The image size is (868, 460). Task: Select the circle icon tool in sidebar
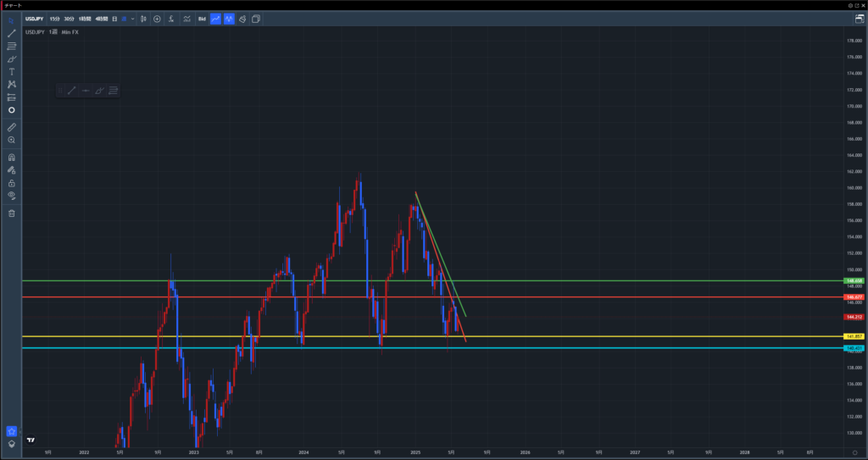[11, 109]
